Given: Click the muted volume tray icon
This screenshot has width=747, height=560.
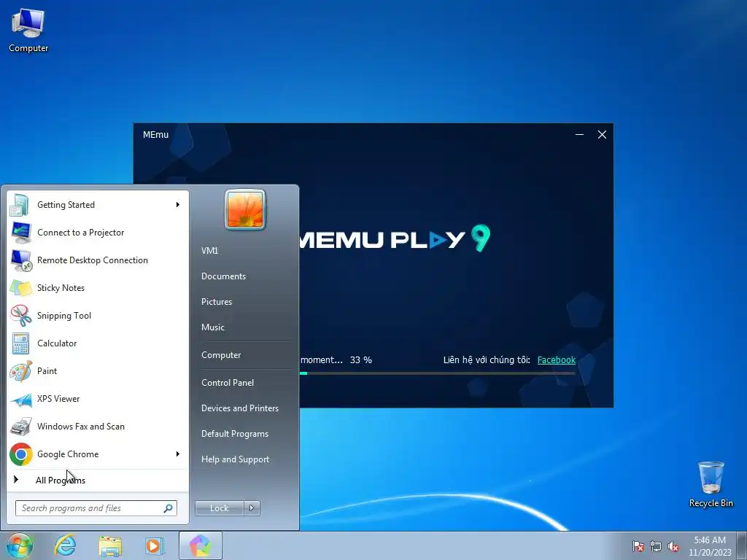Looking at the screenshot, I should [673, 546].
